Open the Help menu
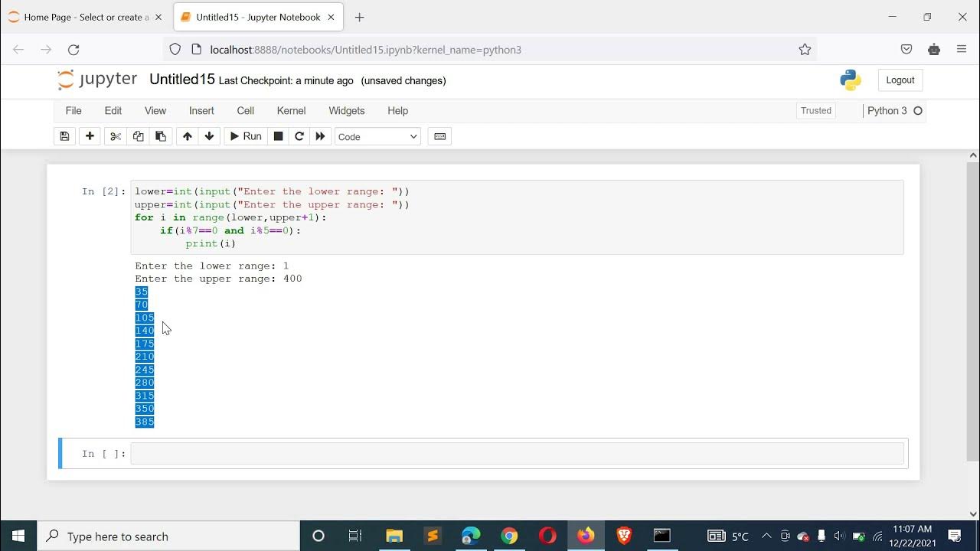 point(398,111)
